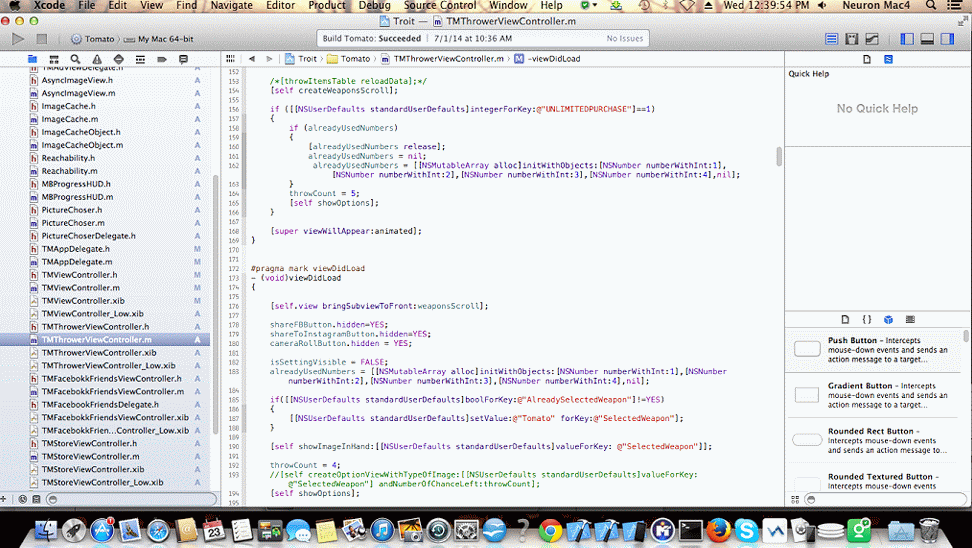
Task: Open Tomato folder in the jump bar
Action: pos(348,59)
